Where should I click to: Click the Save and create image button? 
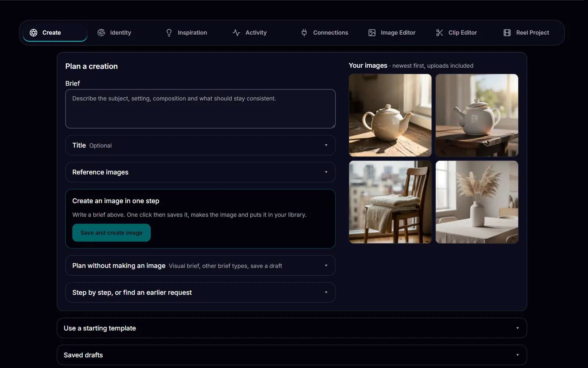pos(111,233)
